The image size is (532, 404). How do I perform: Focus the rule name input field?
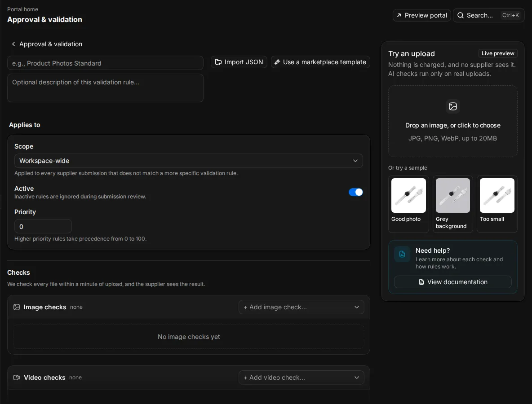[105, 63]
